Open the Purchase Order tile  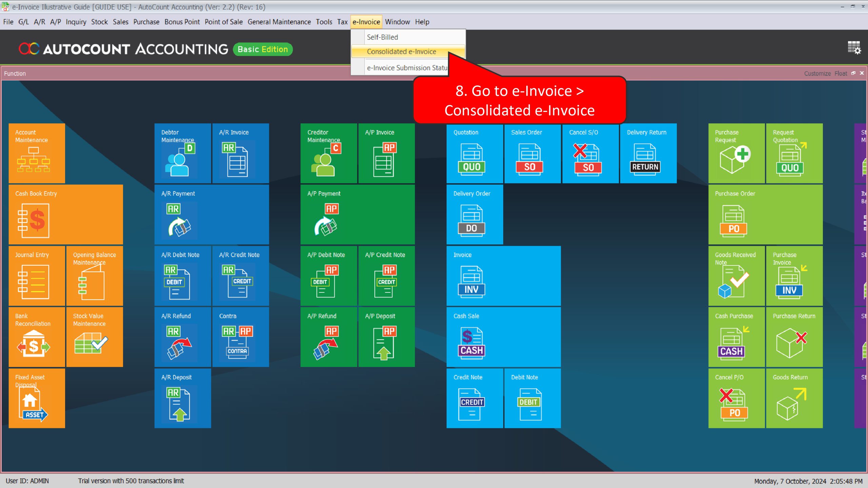pos(766,215)
